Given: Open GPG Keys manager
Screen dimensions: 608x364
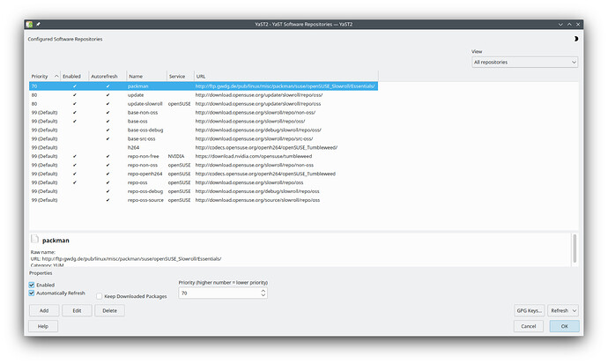Looking at the screenshot, I should (530, 310).
